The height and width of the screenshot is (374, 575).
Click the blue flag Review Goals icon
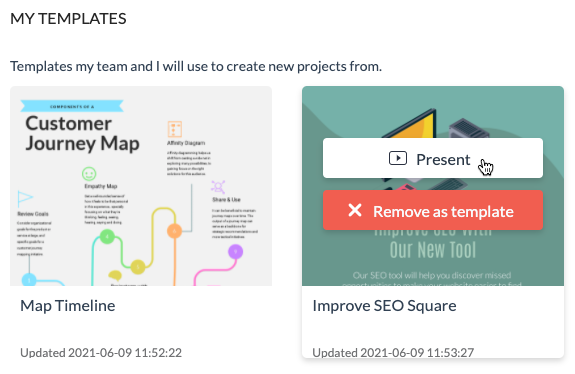[25, 198]
